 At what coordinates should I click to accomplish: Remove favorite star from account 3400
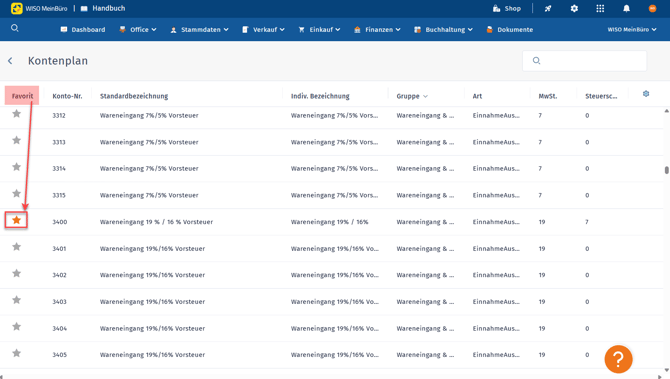16,220
